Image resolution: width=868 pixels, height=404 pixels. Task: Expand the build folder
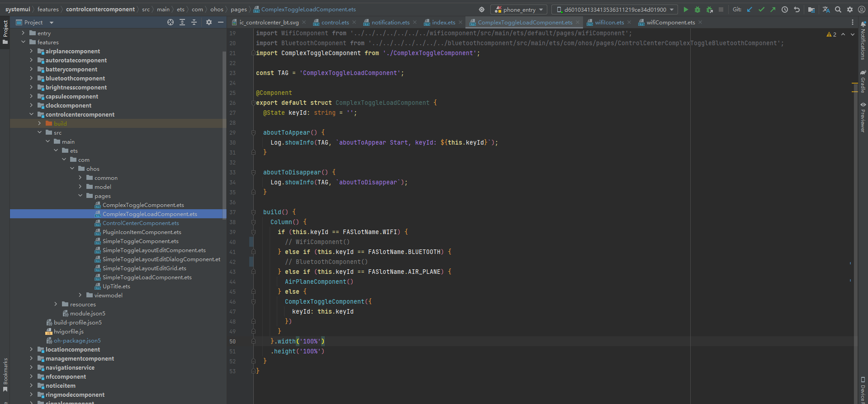(x=40, y=123)
